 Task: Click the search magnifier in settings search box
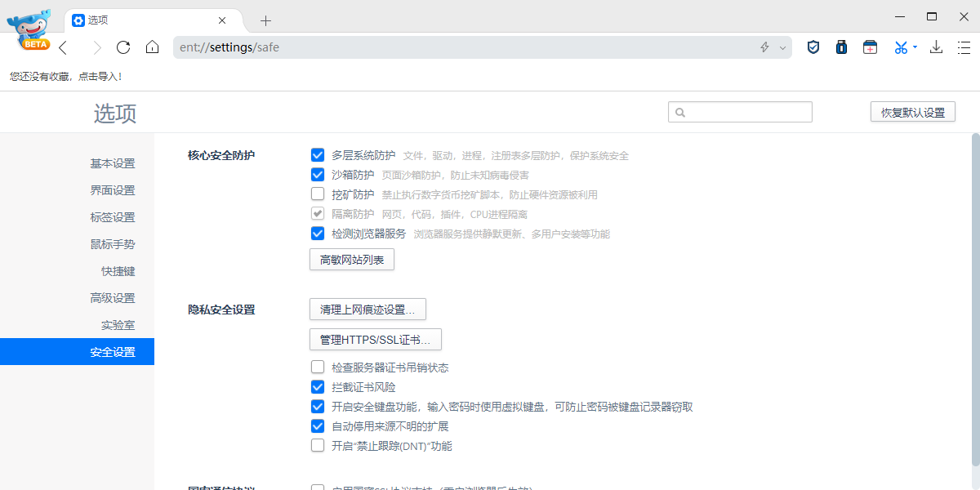680,112
